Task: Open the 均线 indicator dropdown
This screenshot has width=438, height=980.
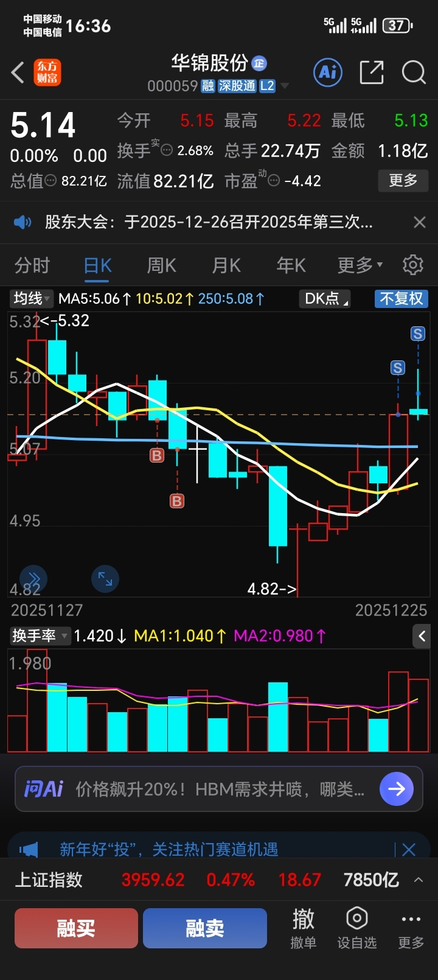Action: 32,298
